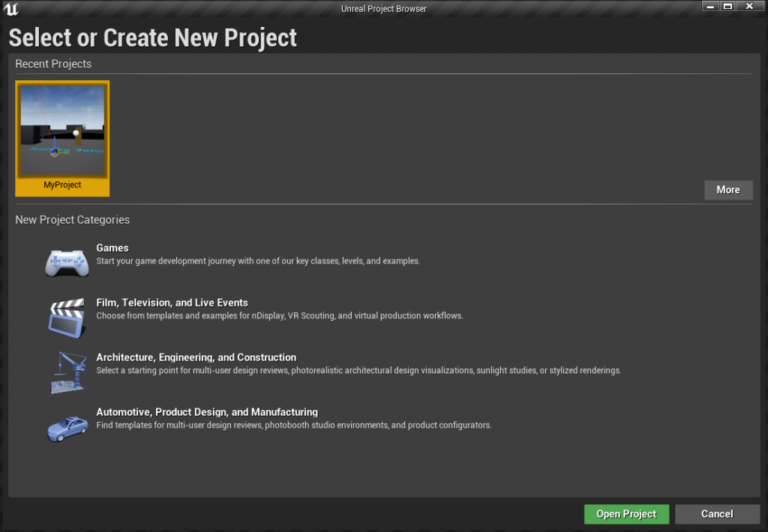Viewport: 768px width, 532px height.
Task: Click the Games description about game development journey
Action: tap(258, 262)
